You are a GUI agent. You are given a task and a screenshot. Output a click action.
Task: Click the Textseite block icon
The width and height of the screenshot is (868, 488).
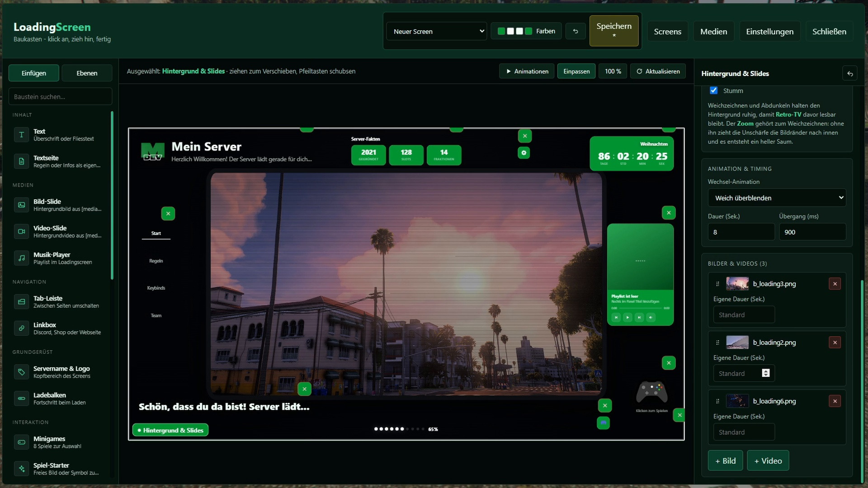point(21,161)
